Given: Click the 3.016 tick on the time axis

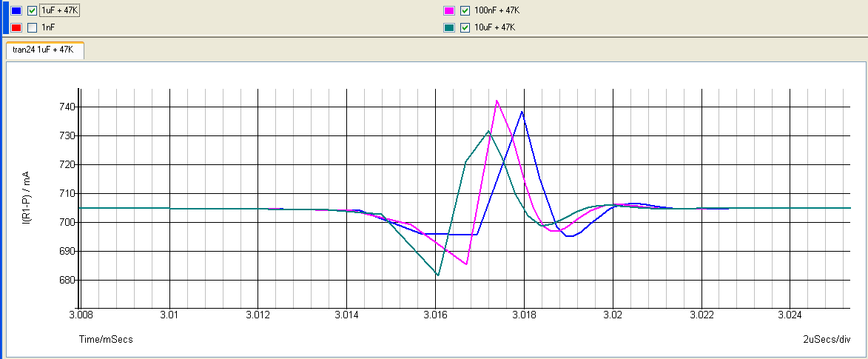Looking at the screenshot, I should (436, 315).
